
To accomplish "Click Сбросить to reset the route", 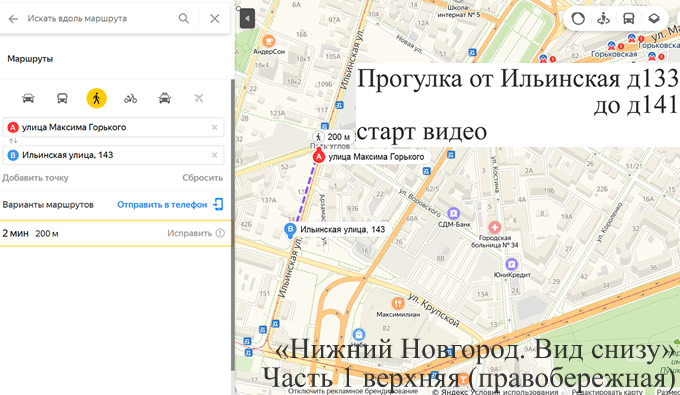I will point(203,178).
